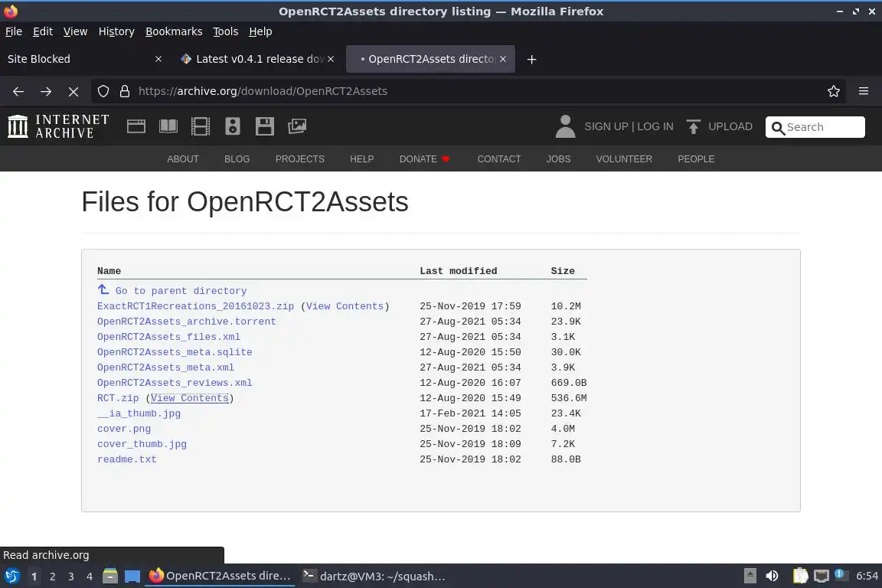Open the Edit menu
The width and height of the screenshot is (882, 588).
coord(43,31)
